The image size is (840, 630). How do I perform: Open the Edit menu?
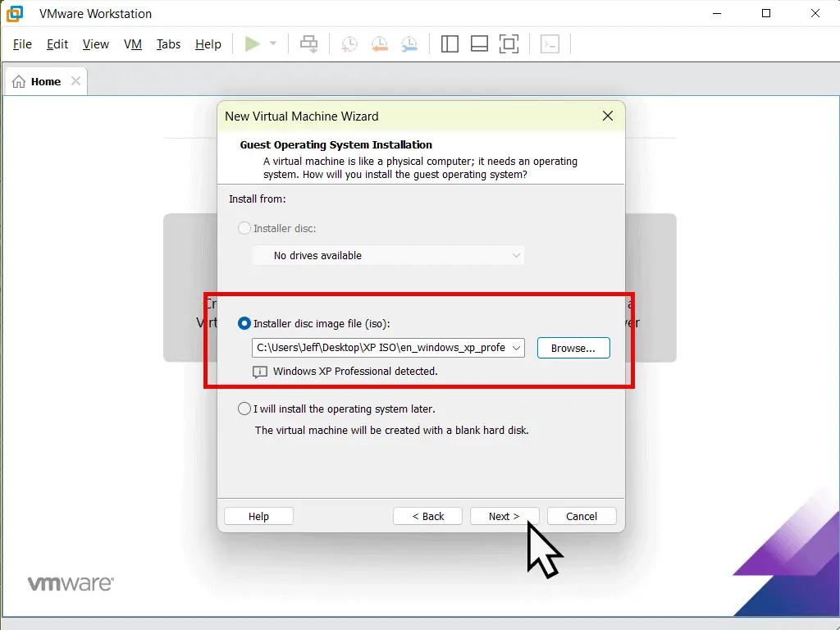pos(57,44)
